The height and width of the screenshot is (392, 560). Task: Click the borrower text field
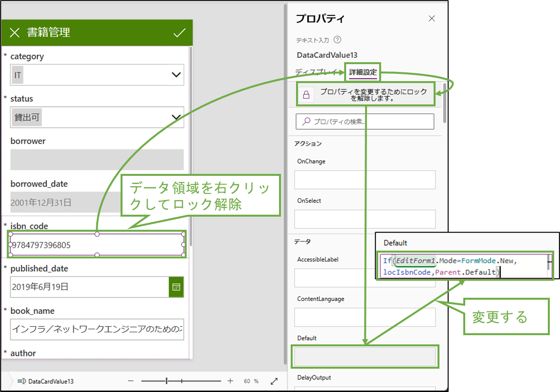97,160
